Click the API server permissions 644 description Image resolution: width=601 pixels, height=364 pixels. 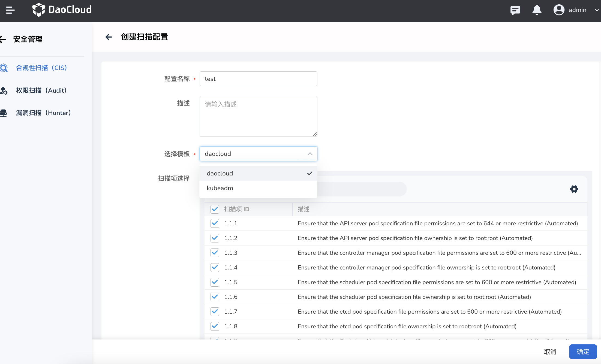point(438,223)
